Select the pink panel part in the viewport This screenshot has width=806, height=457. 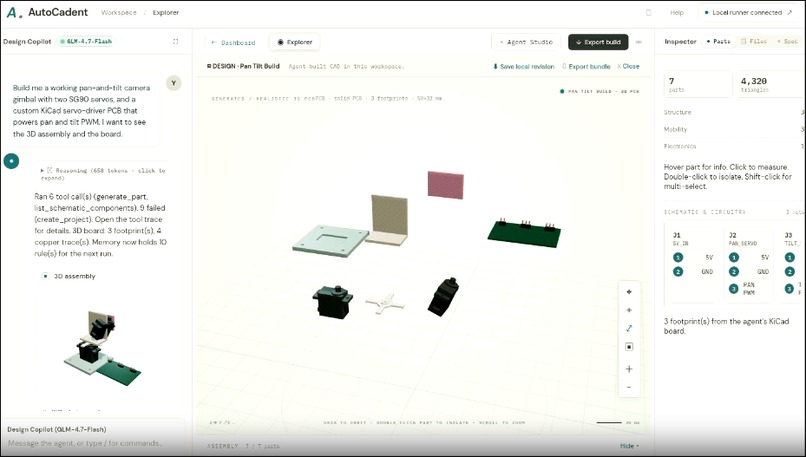pos(445,185)
